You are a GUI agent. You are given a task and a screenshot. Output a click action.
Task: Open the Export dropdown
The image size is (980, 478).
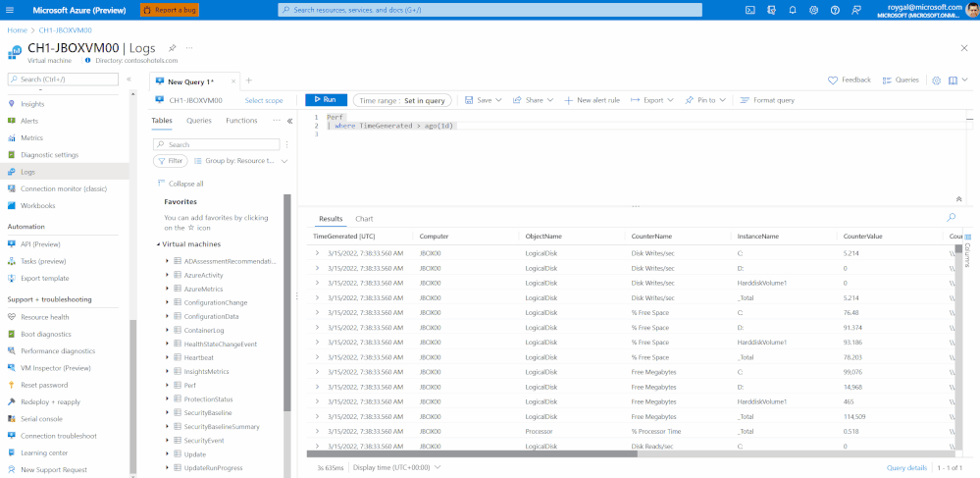[652, 100]
